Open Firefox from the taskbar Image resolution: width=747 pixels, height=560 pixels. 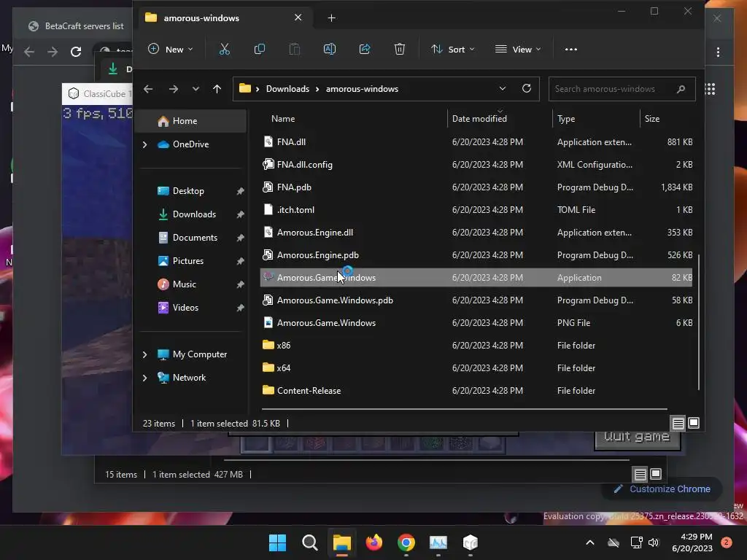coord(374,542)
